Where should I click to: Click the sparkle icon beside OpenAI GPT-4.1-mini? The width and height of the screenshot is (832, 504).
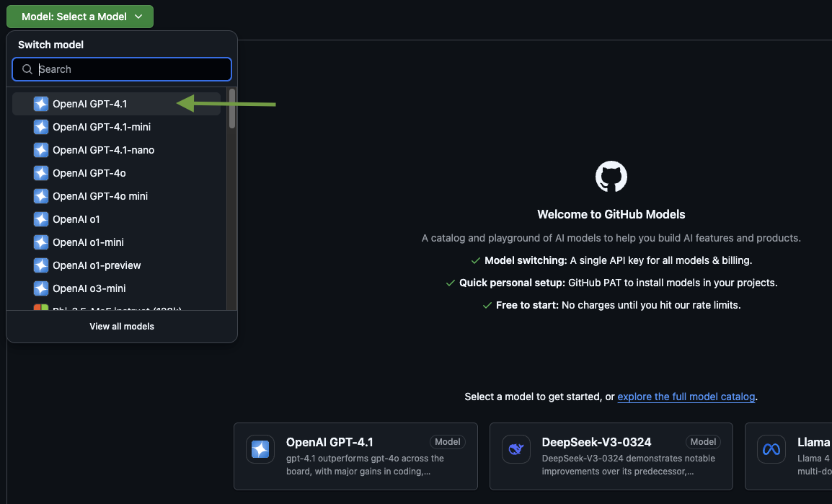[x=41, y=127]
